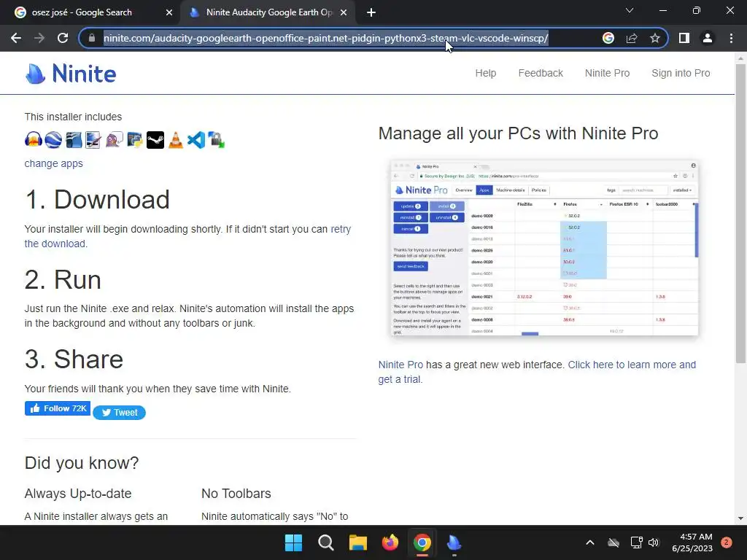The image size is (747, 560).
Task: Click the VLC cone icon
Action: tap(175, 140)
